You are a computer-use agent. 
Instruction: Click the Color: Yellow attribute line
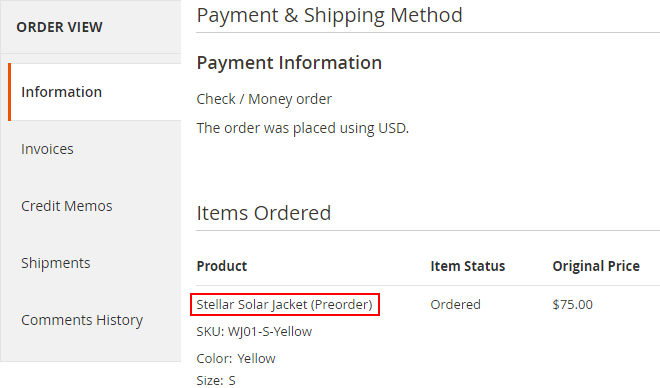tap(236, 359)
